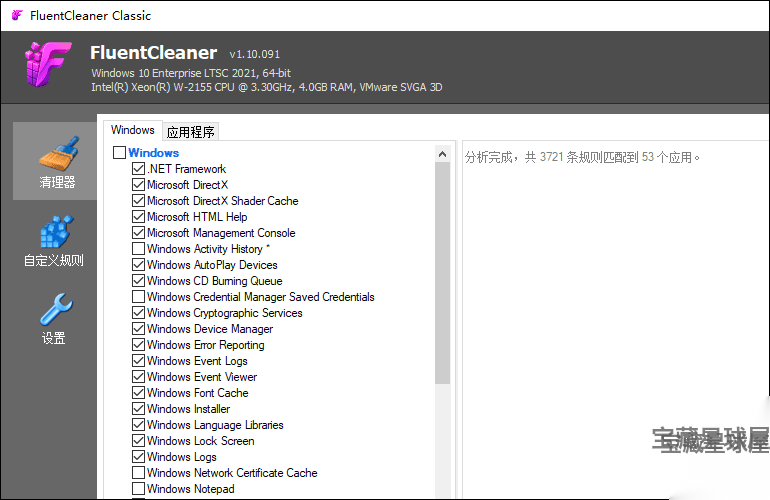Uncheck the Windows Device Manager checkbox
This screenshot has height=500, width=770.
coord(138,329)
